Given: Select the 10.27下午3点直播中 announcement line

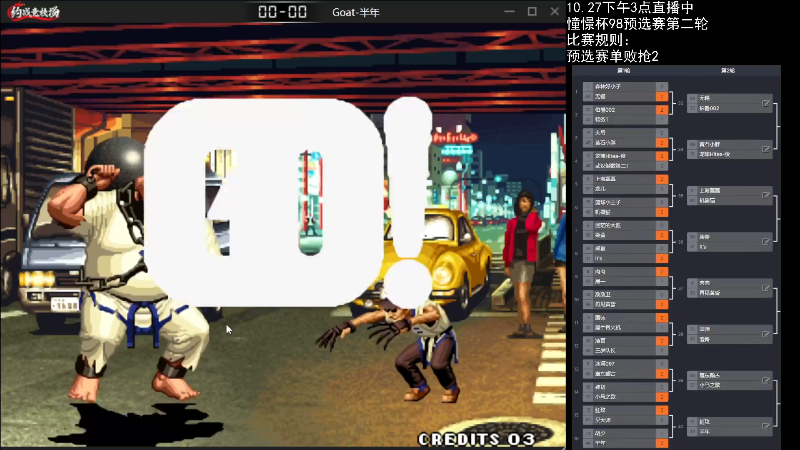Looking at the screenshot, I should click(x=630, y=8).
